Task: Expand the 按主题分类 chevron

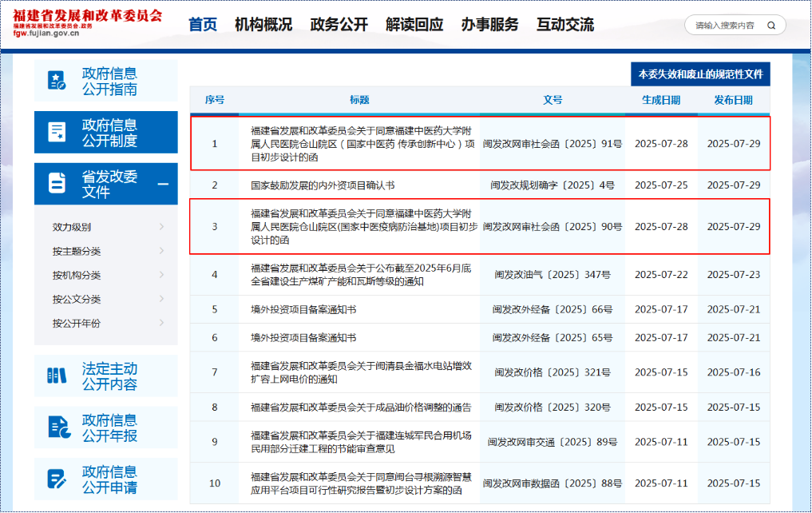Action: (x=162, y=251)
